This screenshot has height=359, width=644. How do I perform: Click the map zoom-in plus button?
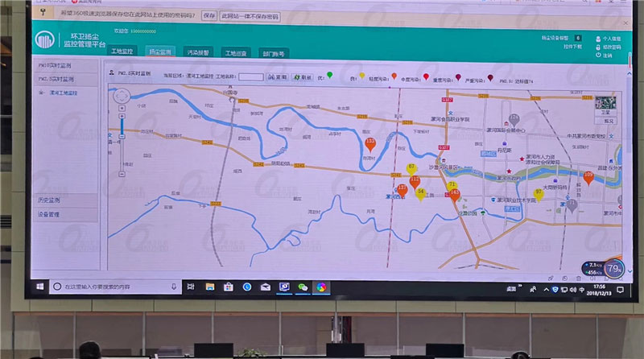coord(122,118)
